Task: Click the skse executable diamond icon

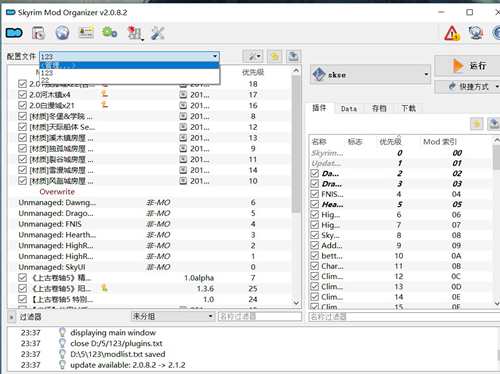Action: coord(319,74)
